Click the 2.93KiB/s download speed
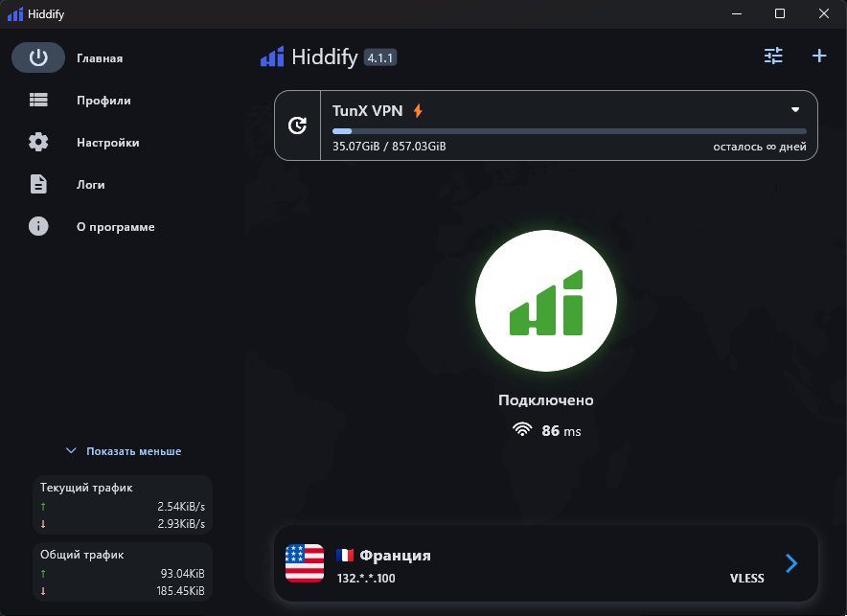847x616 pixels. coord(181,524)
